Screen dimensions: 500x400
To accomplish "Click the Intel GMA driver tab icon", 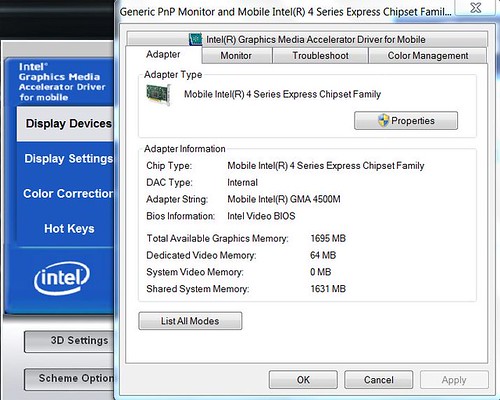I will pyautogui.click(x=195, y=39).
